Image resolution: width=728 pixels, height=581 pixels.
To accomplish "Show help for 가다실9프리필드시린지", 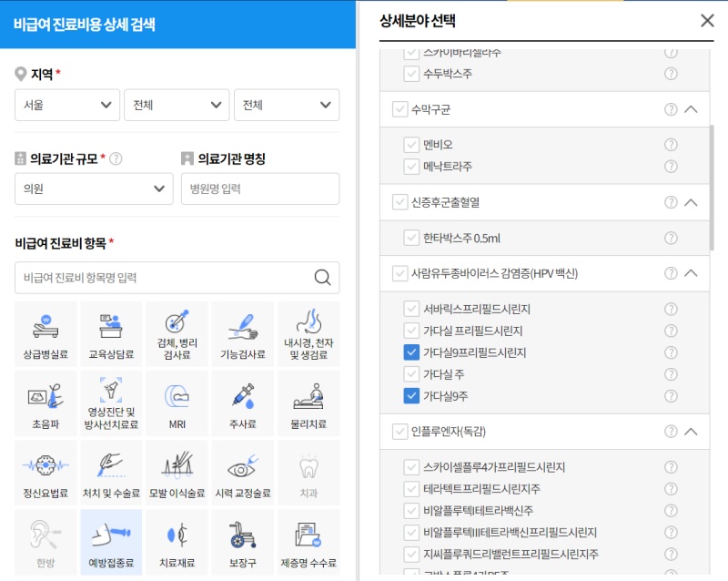I will (671, 352).
